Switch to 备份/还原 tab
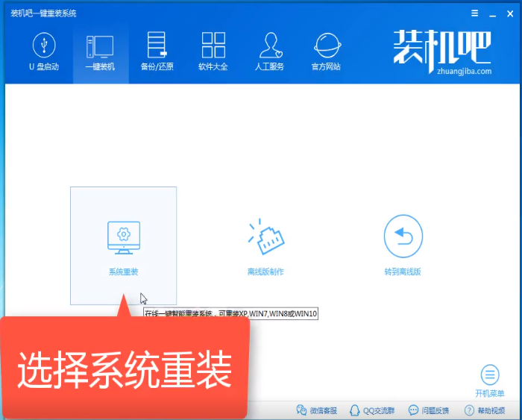 click(x=157, y=51)
